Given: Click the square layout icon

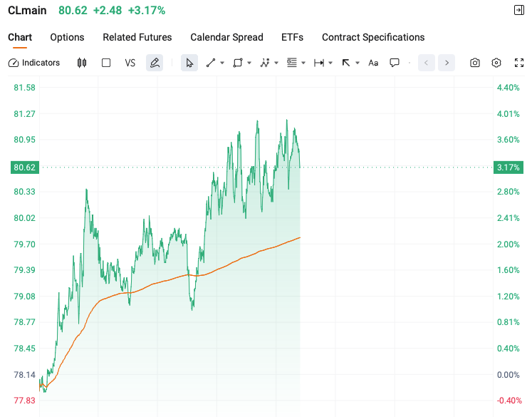Looking at the screenshot, I should pos(106,63).
